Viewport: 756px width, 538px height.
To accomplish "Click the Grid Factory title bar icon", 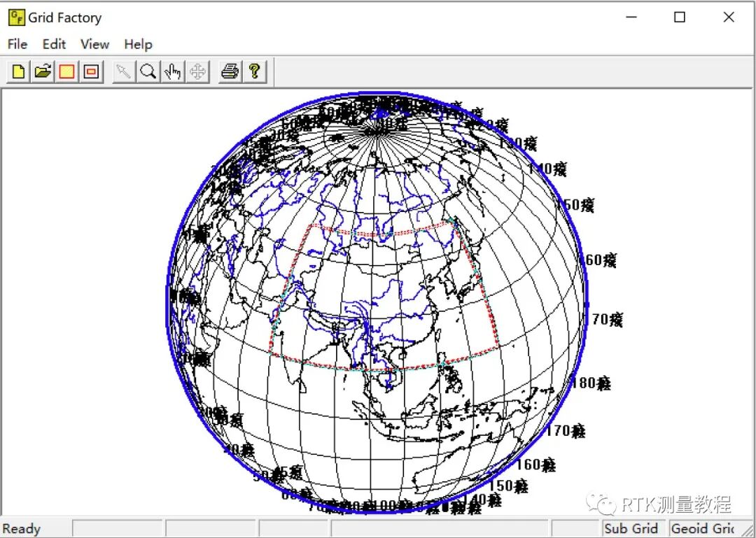I will 16,17.
